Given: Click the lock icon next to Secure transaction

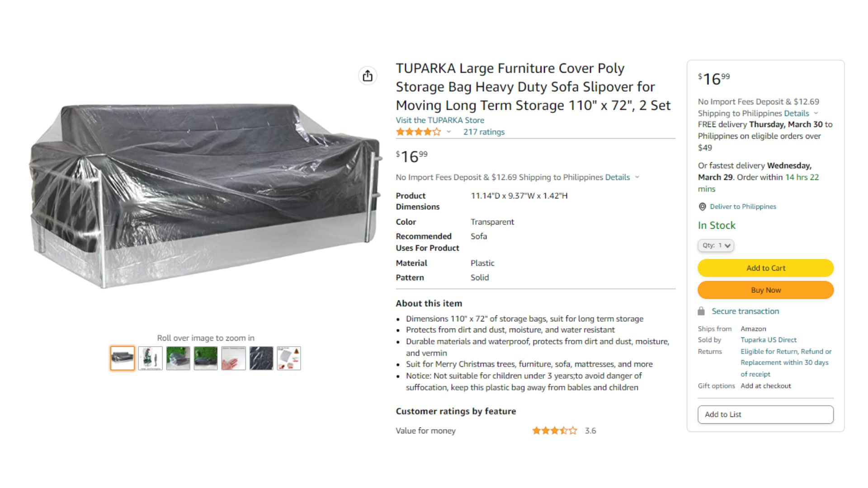Looking at the screenshot, I should (x=701, y=311).
